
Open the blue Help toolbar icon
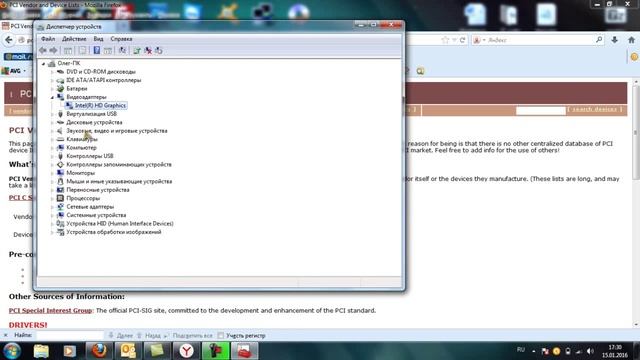pos(97,51)
